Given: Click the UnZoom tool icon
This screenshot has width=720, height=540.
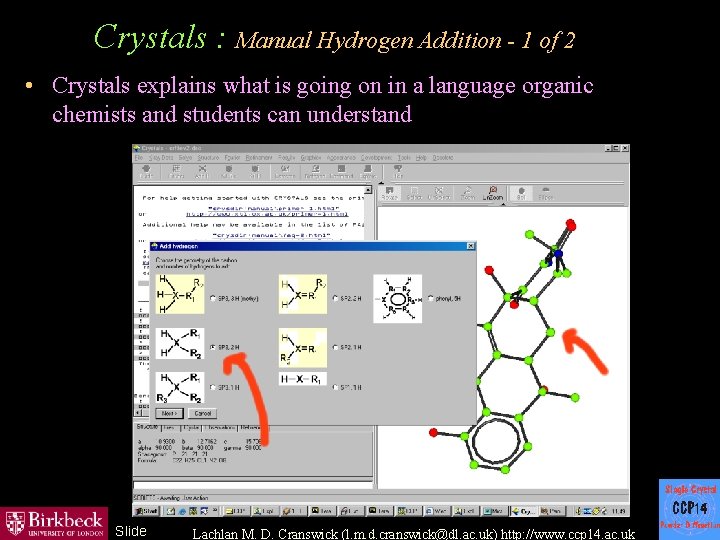Looking at the screenshot, I should pos(493,193).
